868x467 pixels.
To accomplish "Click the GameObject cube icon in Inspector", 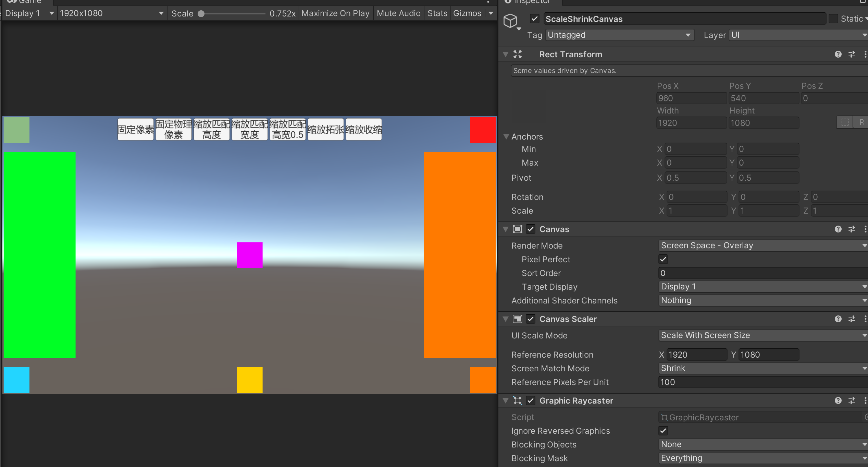I will point(510,21).
